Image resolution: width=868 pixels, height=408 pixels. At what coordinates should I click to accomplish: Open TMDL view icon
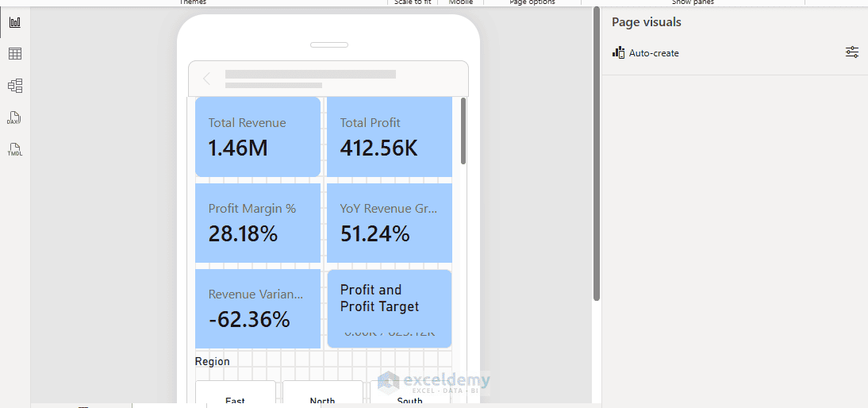[x=14, y=149]
